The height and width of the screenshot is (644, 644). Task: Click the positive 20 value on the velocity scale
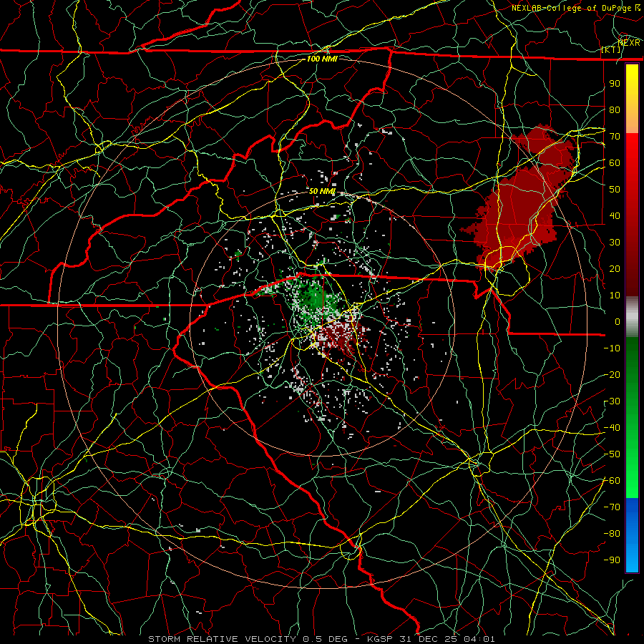tap(615, 268)
